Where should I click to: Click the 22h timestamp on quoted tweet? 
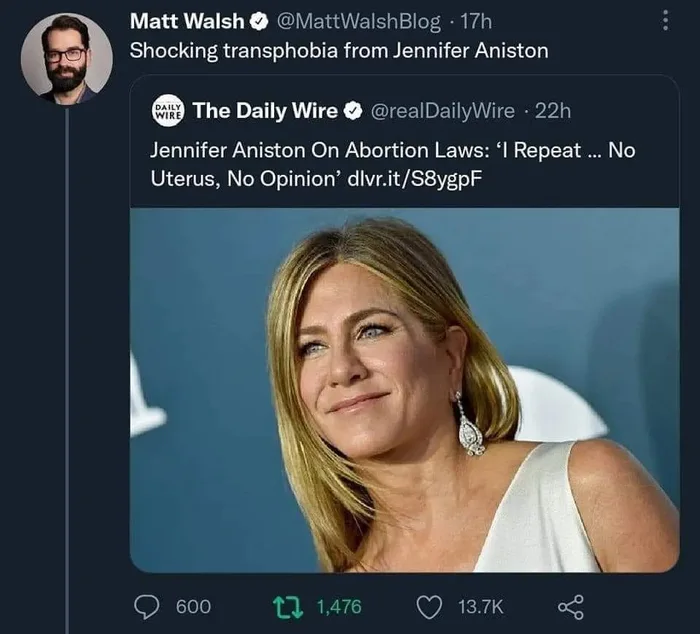(552, 111)
